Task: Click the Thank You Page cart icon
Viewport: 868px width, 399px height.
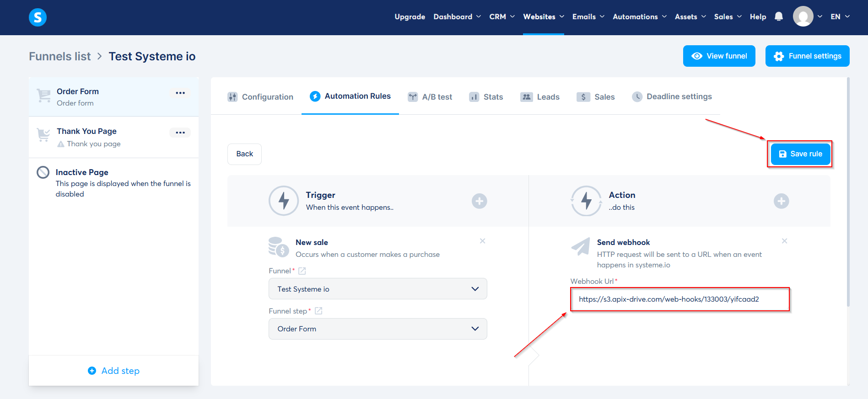Action: [43, 135]
